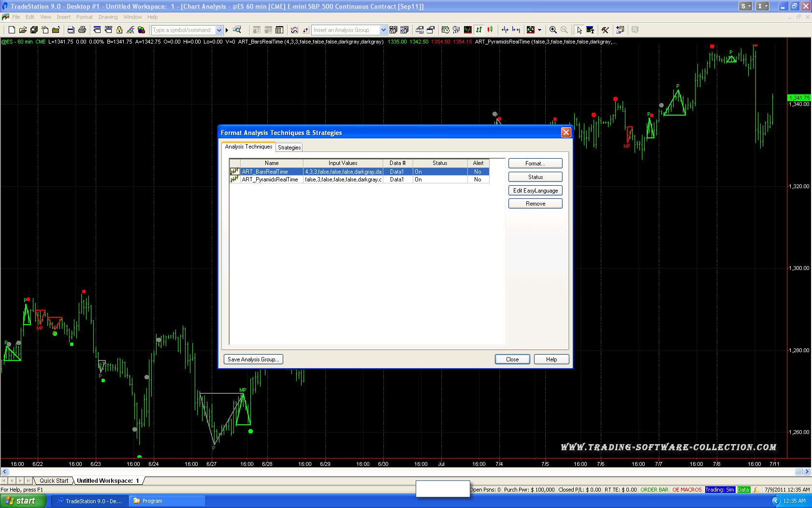
Task: Open the symbol/command dropdown arrow
Action: tap(219, 30)
